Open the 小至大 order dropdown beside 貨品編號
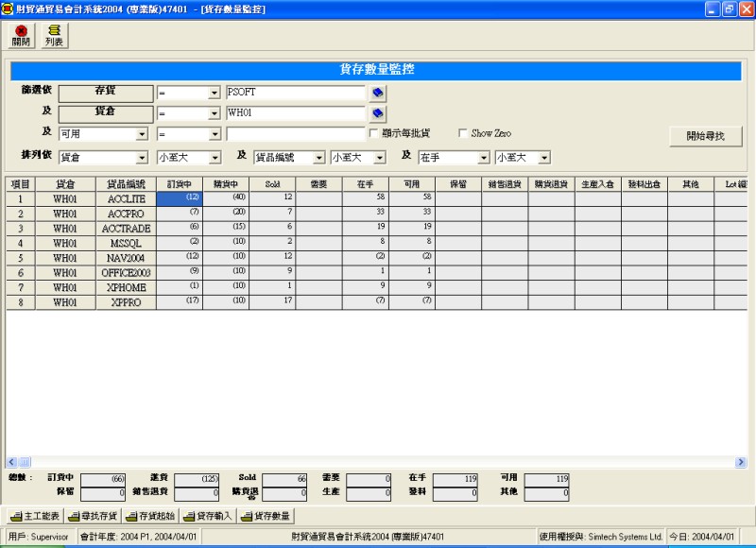756x548 pixels. (380, 158)
